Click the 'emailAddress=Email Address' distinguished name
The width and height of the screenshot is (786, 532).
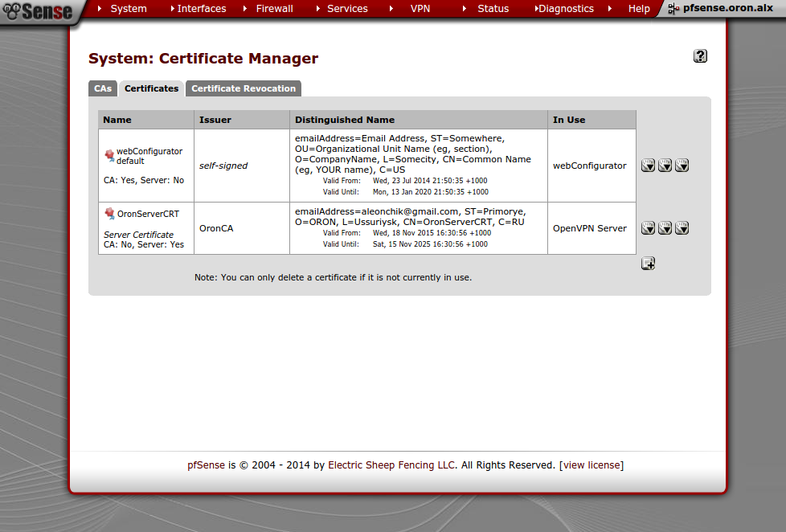pos(412,154)
